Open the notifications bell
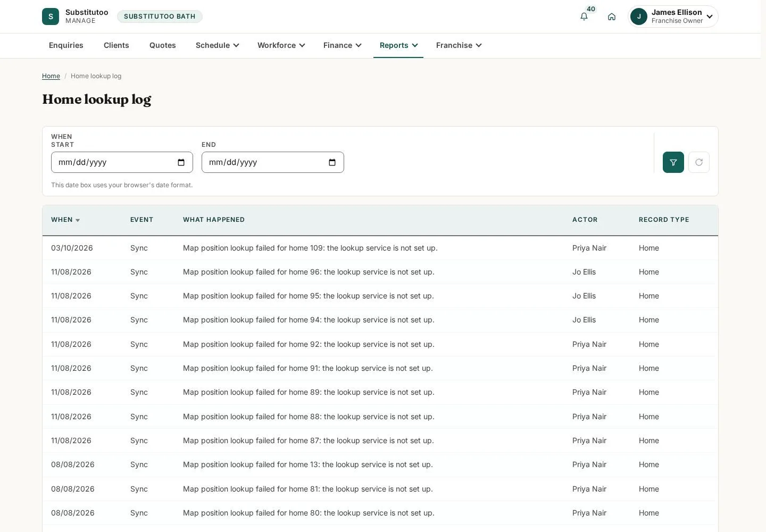 pyautogui.click(x=584, y=16)
